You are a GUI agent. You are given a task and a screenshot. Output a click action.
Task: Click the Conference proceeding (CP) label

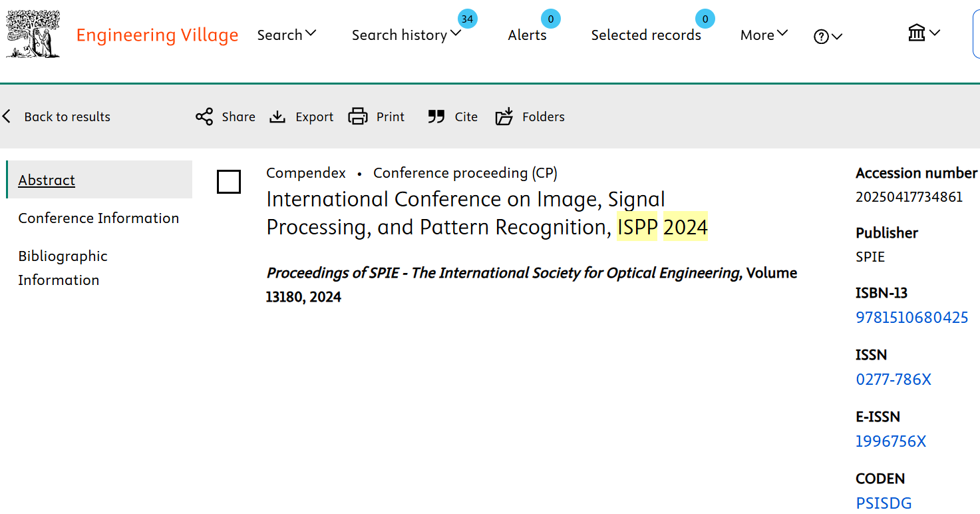[x=465, y=173]
